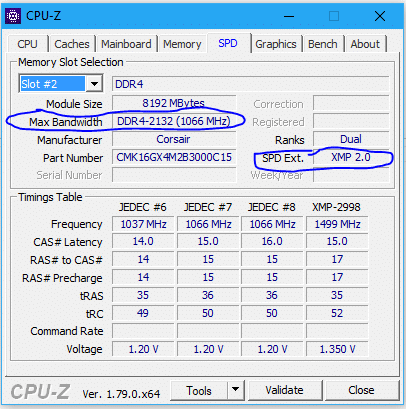
Task: Open the Mainboard tab
Action: 126,44
